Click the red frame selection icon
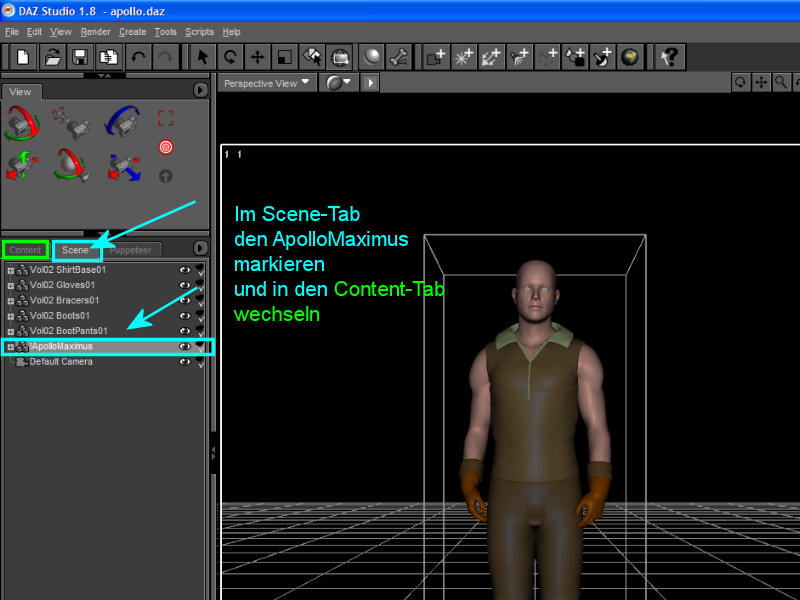Screen dimensions: 800x600 click(x=166, y=118)
